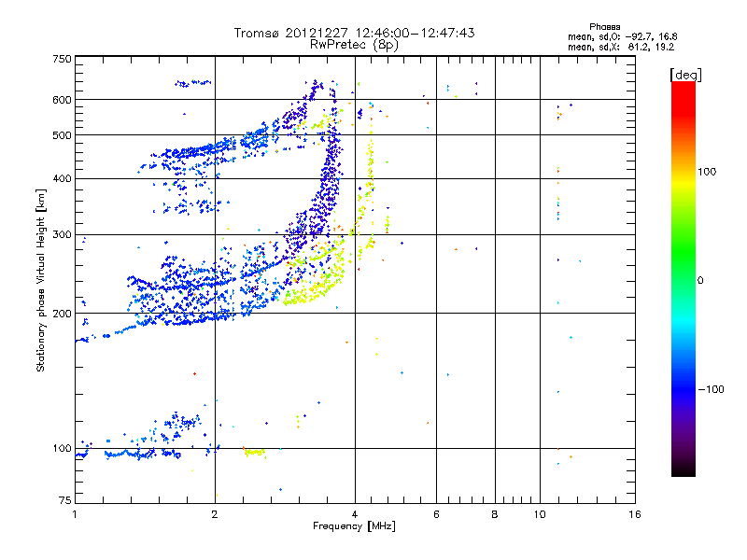
Task: Click the '[deg]' colorbar unit label
Action: coord(685,75)
